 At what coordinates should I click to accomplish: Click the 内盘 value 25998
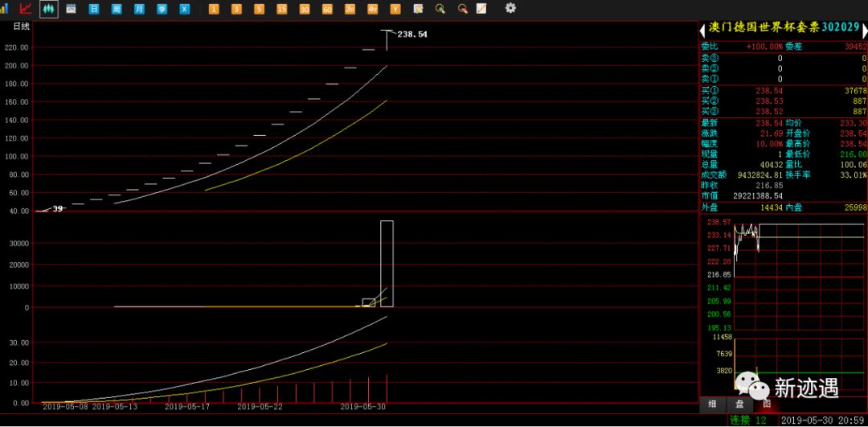tap(856, 207)
